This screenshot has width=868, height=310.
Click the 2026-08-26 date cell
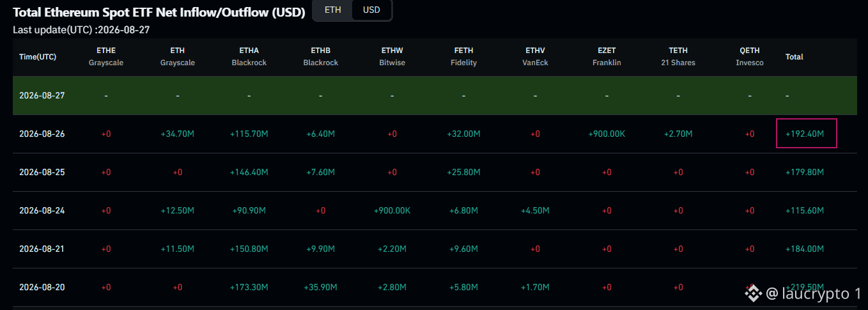pyautogui.click(x=42, y=134)
